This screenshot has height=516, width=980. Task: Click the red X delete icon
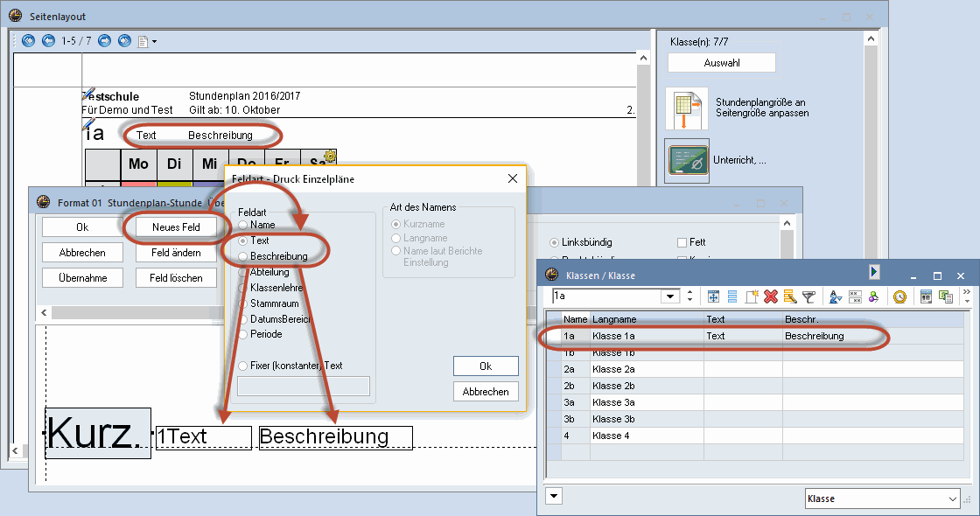coord(771,296)
